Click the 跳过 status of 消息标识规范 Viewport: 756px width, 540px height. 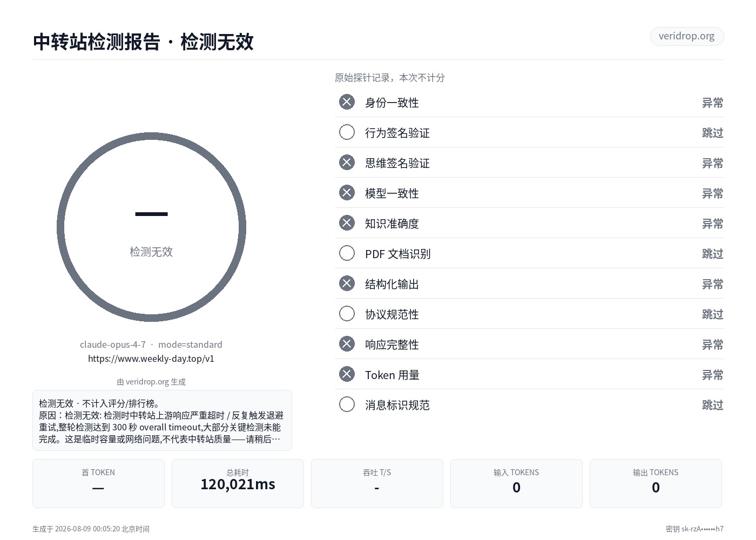click(712, 405)
